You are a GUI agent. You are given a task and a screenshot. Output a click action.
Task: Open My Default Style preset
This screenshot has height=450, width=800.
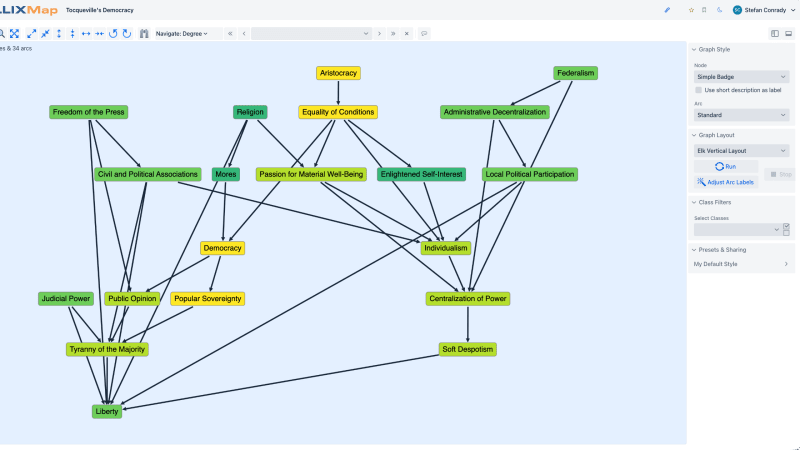coord(741,264)
